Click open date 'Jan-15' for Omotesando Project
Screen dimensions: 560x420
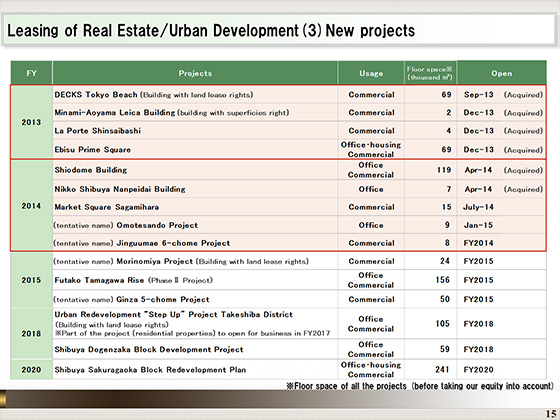coord(478,225)
